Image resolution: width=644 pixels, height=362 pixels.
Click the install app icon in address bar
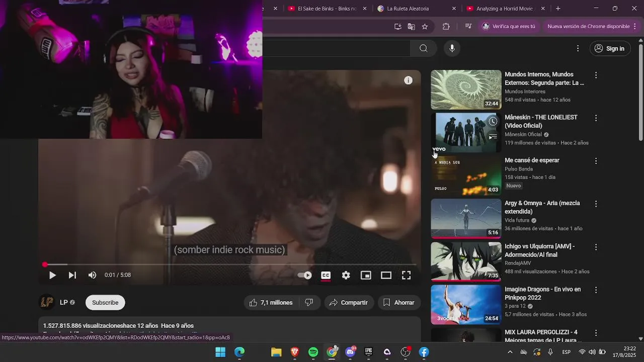coord(398,27)
